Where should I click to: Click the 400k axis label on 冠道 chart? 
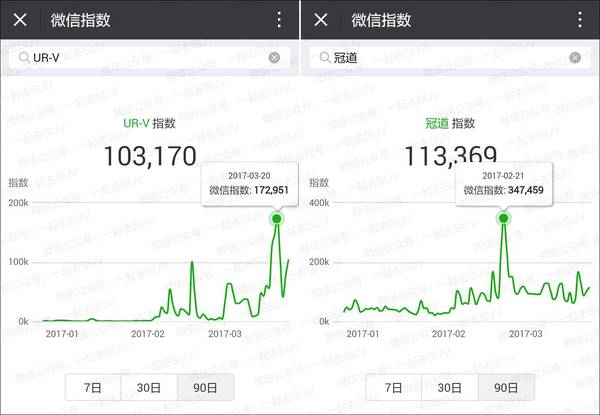319,203
